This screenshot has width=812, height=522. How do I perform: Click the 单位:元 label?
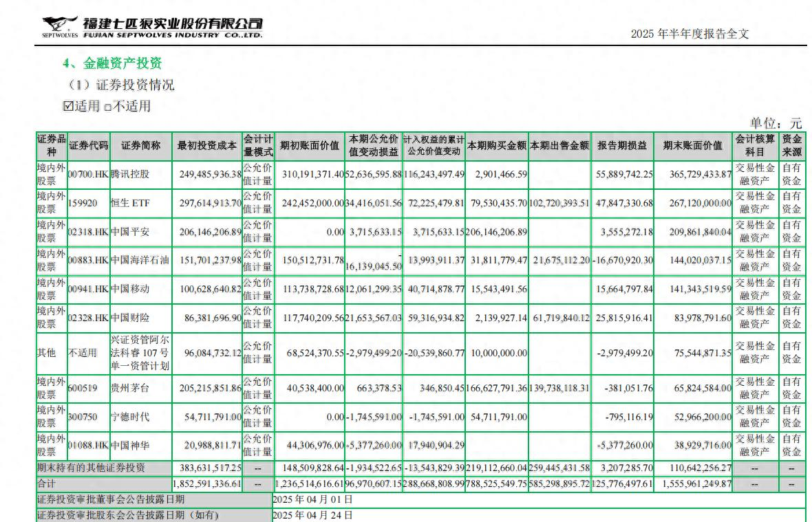tap(776, 123)
